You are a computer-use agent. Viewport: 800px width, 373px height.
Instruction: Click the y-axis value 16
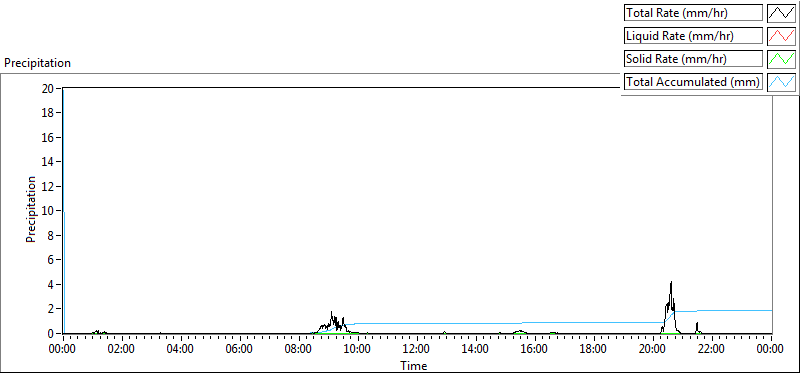pyautogui.click(x=48, y=137)
